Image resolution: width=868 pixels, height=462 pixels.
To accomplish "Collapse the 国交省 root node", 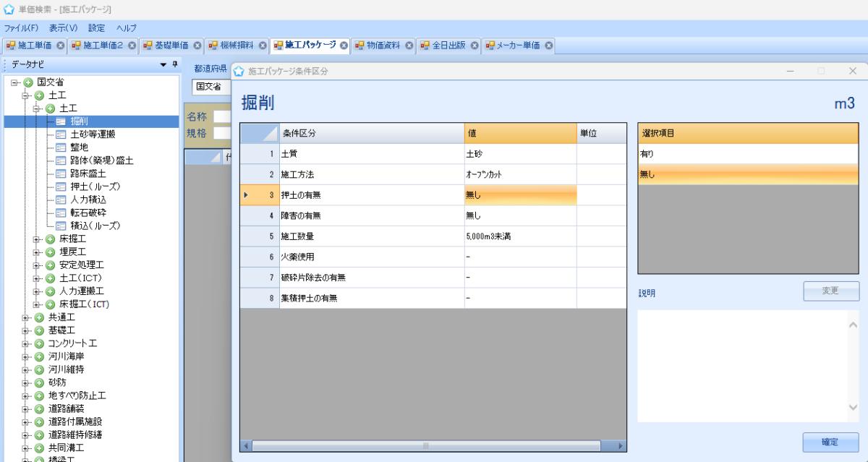I will (14, 82).
